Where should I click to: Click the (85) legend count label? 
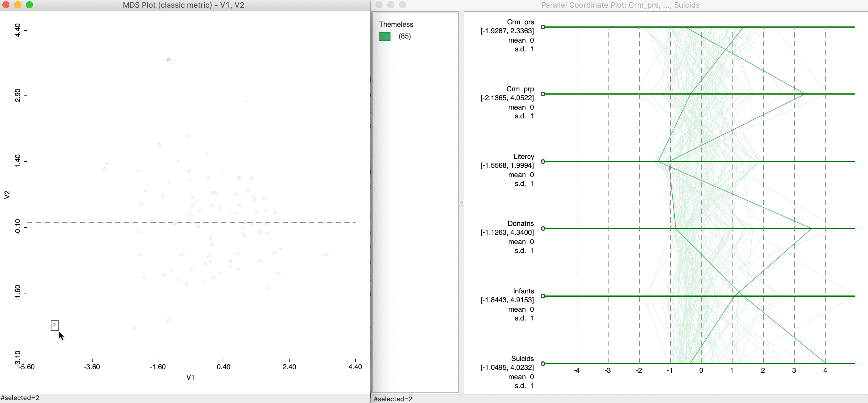coord(404,36)
